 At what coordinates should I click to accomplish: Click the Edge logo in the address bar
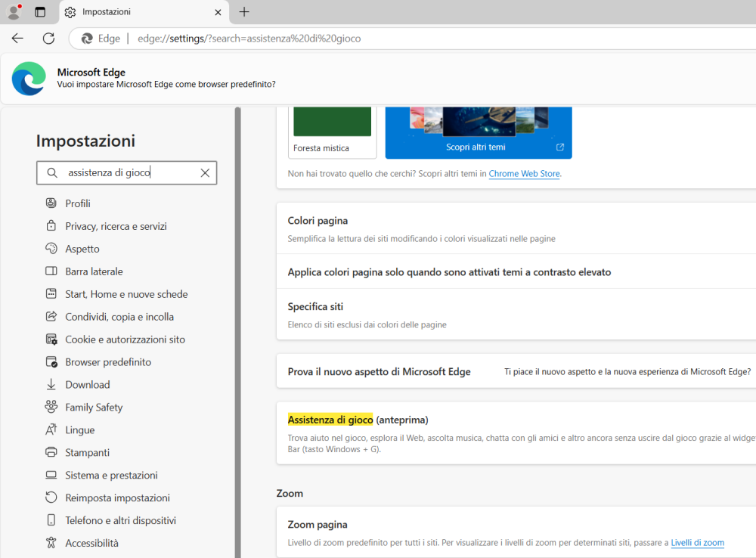tap(87, 39)
